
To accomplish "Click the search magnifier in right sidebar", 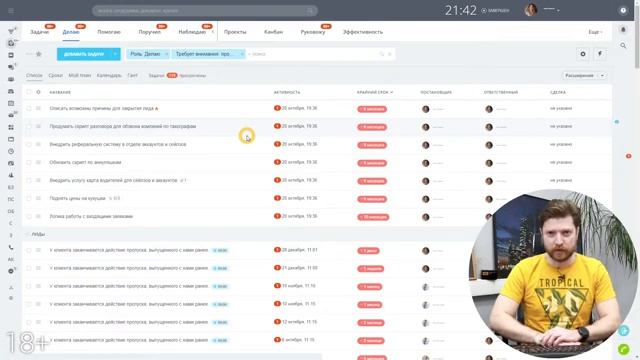I will tap(623, 46).
